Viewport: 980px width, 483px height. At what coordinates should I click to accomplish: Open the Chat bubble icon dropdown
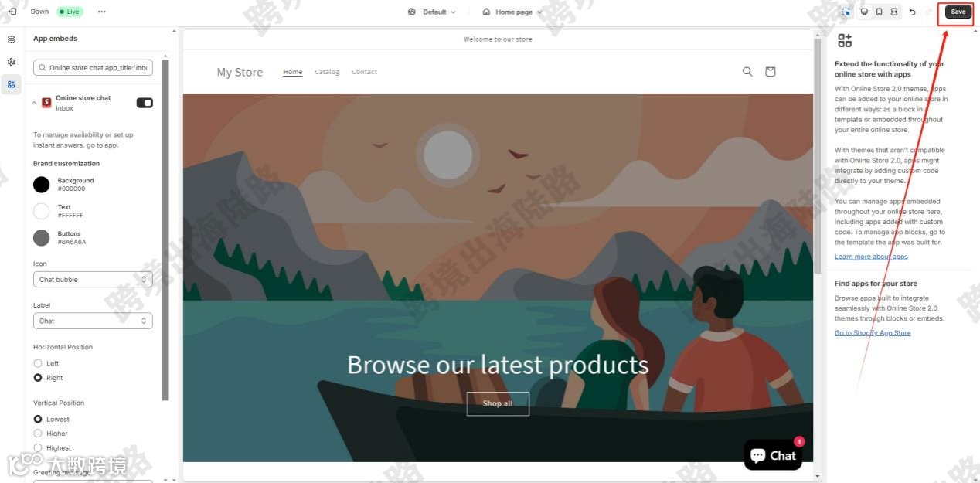[x=93, y=279]
